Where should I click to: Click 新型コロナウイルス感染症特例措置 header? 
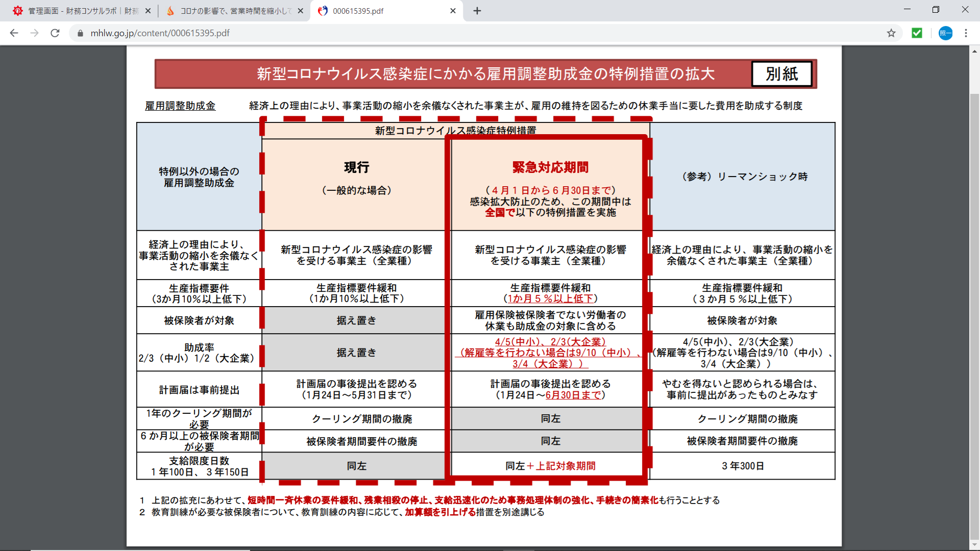[455, 131]
